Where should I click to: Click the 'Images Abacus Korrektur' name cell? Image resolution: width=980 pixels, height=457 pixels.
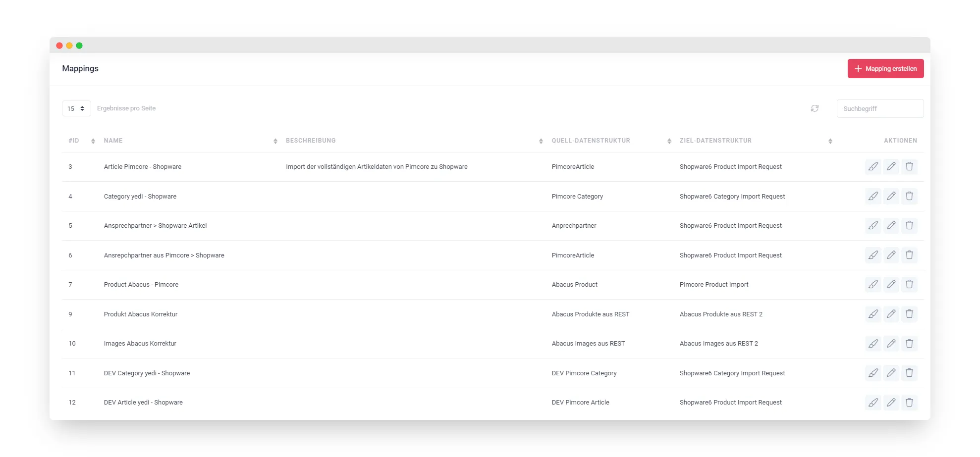(x=140, y=344)
